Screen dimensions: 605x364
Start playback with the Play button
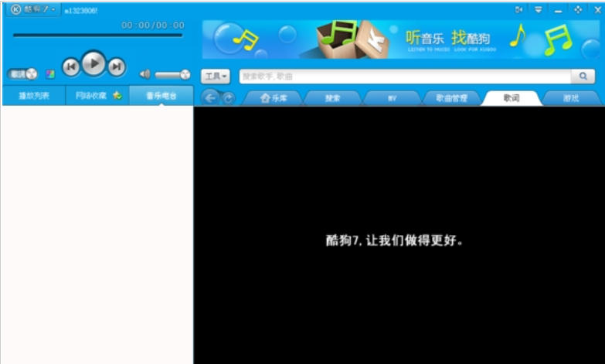tap(93, 63)
